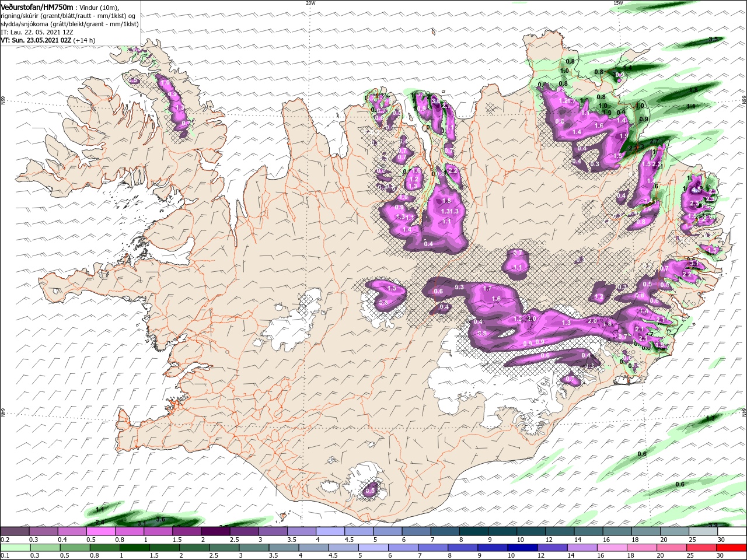Viewport: 747px width, 560px height.
Task: Click the 3.6 rain value at the bottom left
Action: (x=161, y=519)
